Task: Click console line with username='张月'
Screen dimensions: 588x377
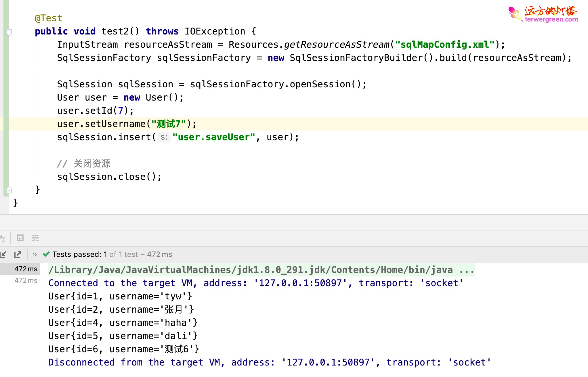Action: click(121, 309)
